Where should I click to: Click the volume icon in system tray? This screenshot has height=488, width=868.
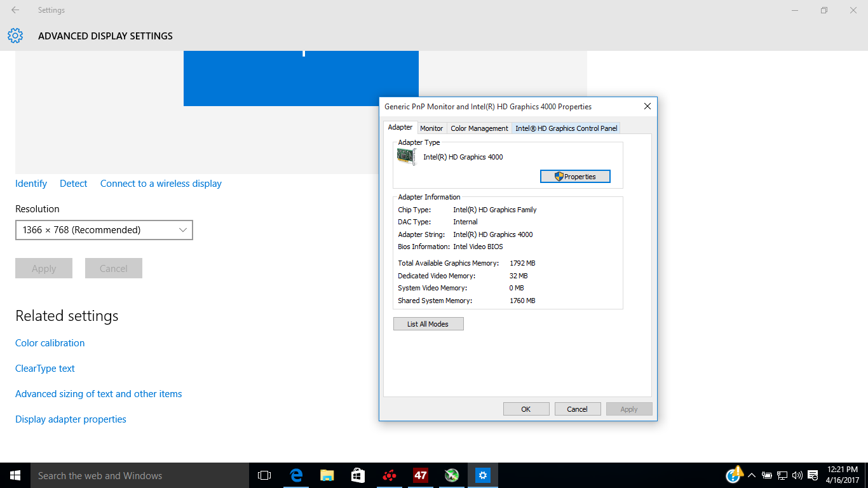(x=796, y=475)
